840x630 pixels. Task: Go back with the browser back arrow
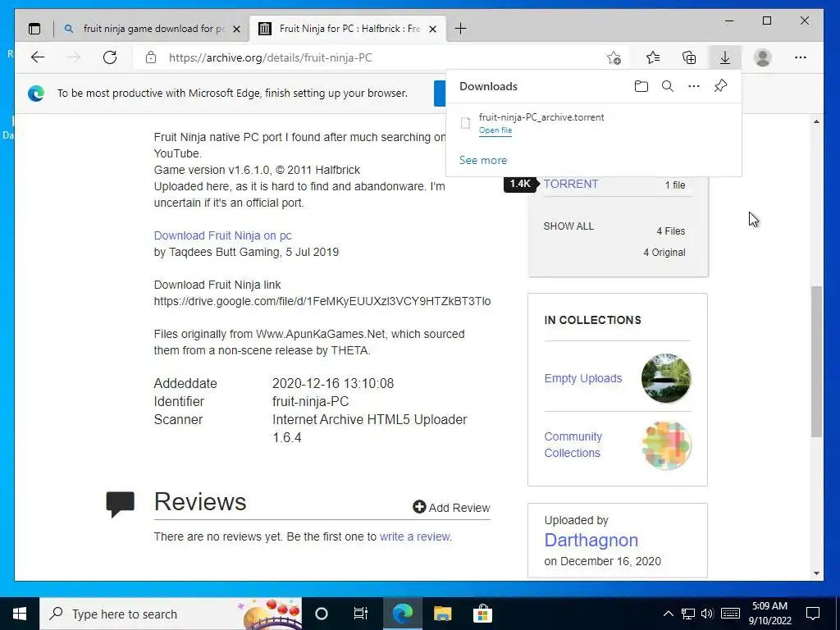pyautogui.click(x=38, y=57)
